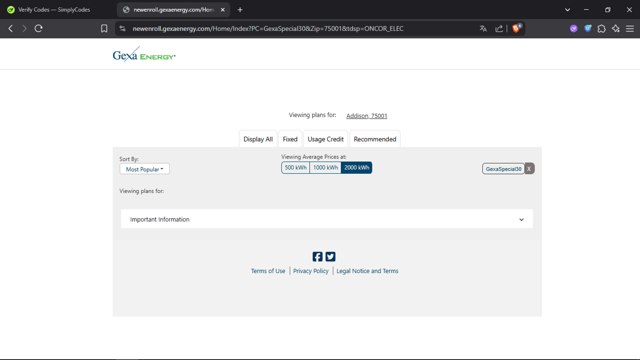Open the extensions puzzle icon
Viewport: 640px width, 360px height.
(602, 29)
